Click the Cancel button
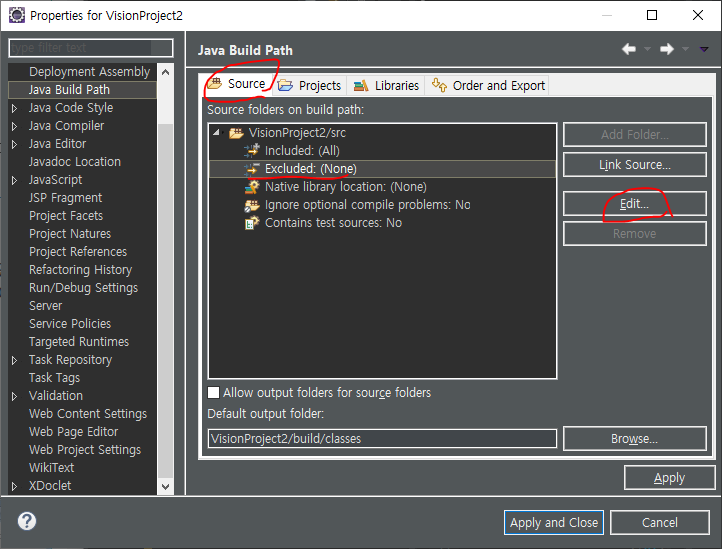722x549 pixels. point(660,522)
